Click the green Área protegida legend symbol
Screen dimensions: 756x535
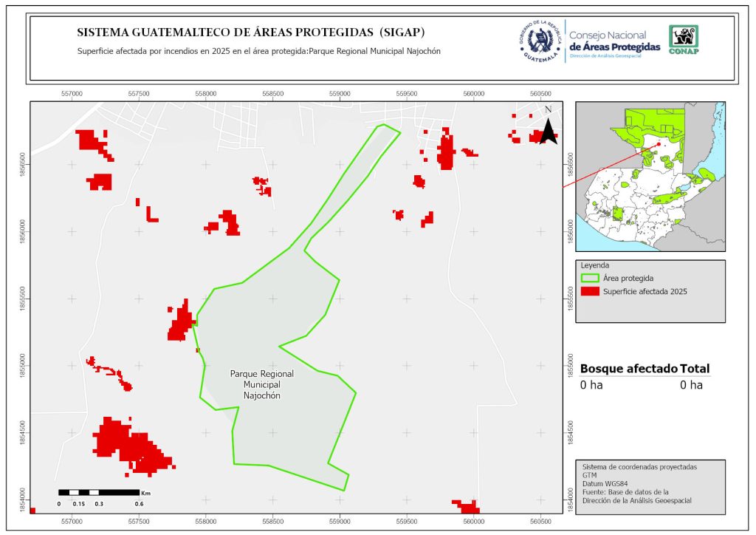(591, 279)
